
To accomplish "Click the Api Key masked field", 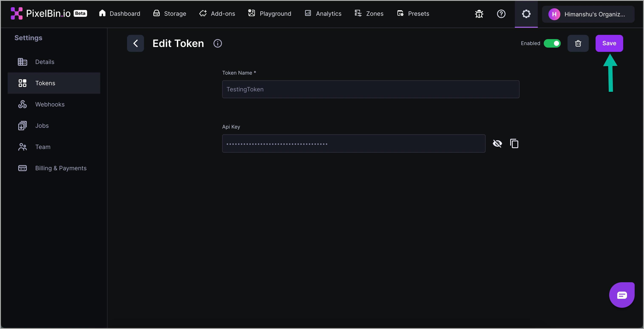I will pyautogui.click(x=354, y=143).
